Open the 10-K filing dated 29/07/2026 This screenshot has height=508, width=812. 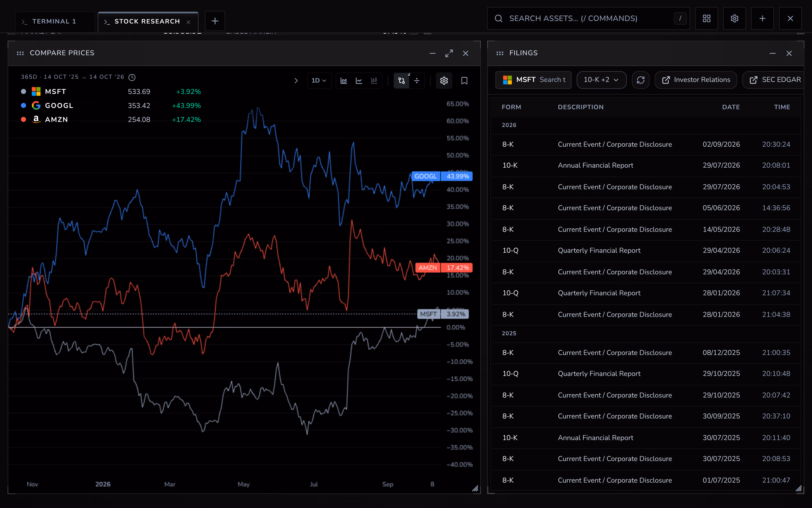coord(646,165)
